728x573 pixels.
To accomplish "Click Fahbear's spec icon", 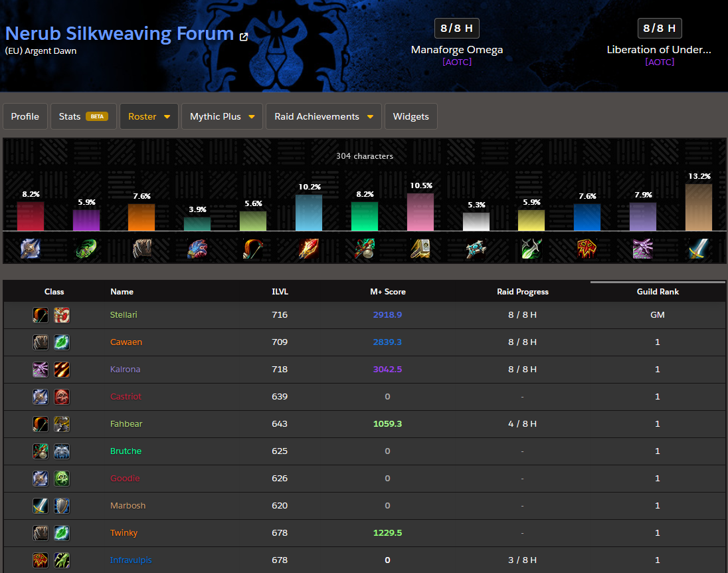I will 62,424.
